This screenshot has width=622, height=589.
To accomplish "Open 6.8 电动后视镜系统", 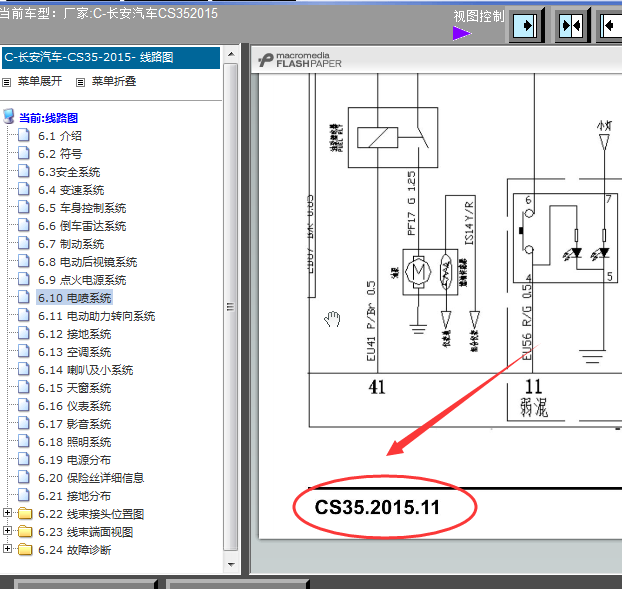I will click(88, 262).
